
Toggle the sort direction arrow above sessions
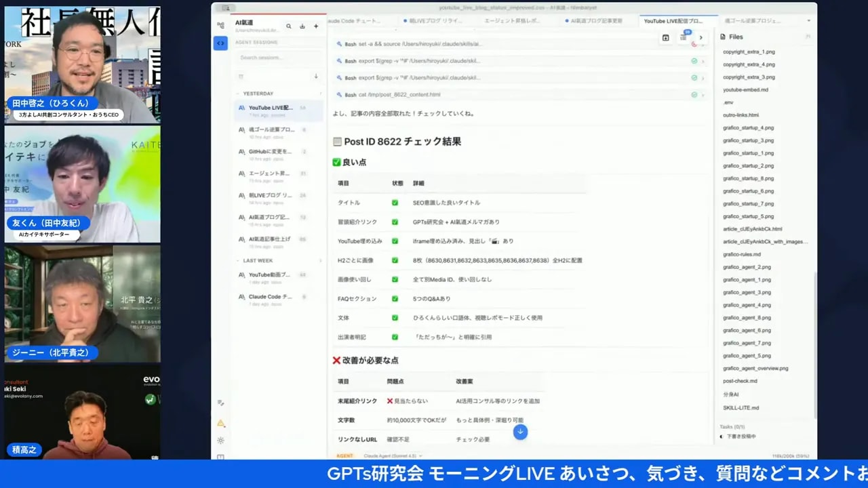coord(316,76)
